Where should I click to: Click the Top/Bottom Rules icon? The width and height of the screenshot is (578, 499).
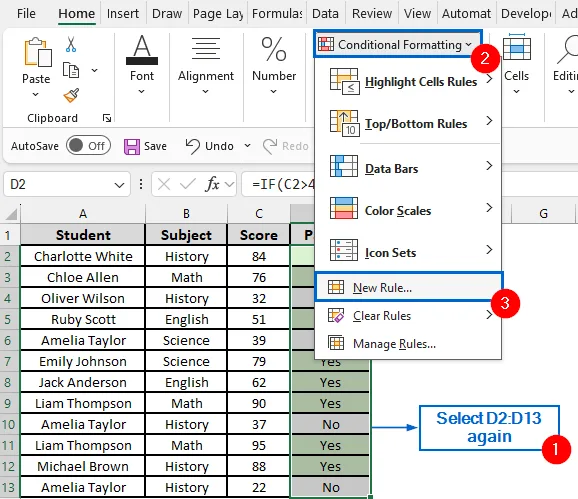344,123
